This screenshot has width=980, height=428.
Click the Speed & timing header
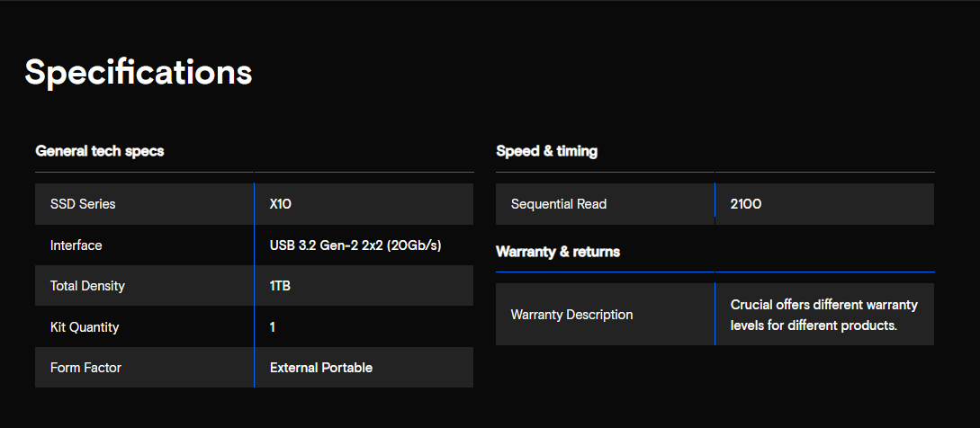[x=546, y=150]
